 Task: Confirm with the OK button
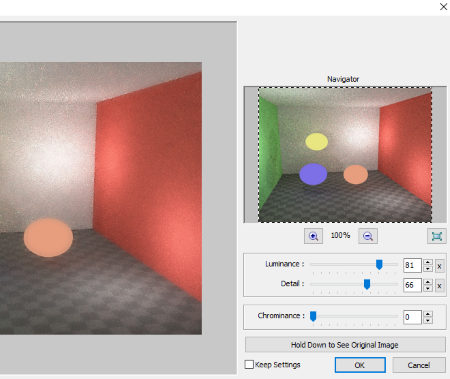(360, 365)
